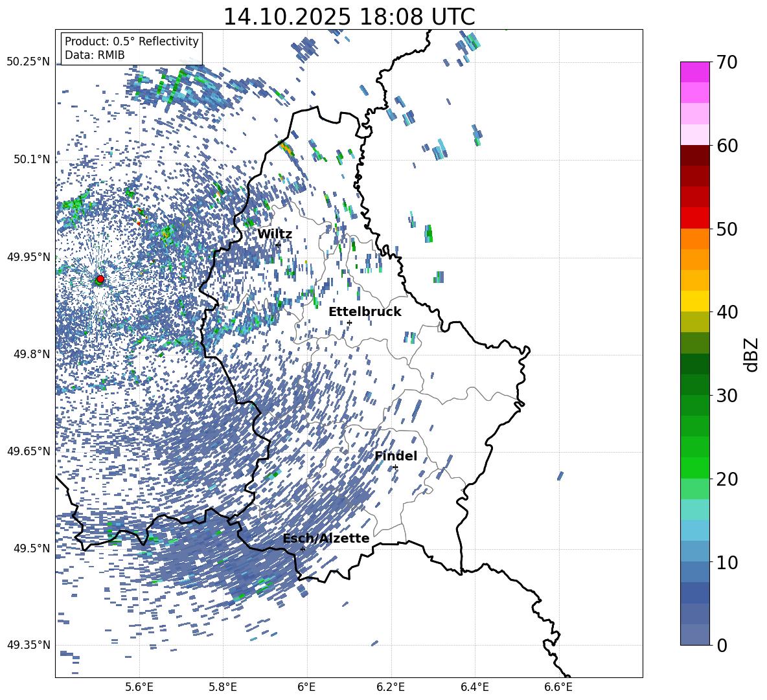Screen dimensions: 767x700
Task: Click the 50.25°N latitude label
Action: 29,62
